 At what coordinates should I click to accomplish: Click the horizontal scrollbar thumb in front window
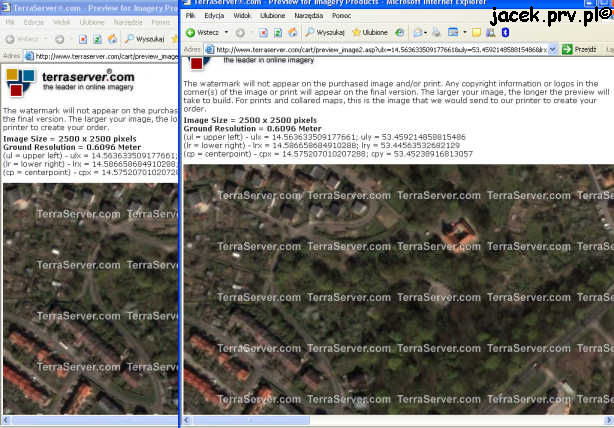coord(251,421)
